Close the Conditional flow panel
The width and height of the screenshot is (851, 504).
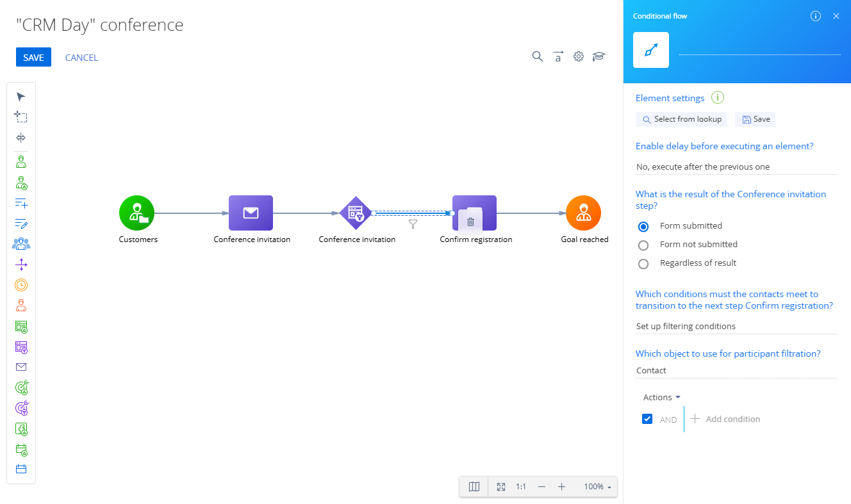click(836, 16)
